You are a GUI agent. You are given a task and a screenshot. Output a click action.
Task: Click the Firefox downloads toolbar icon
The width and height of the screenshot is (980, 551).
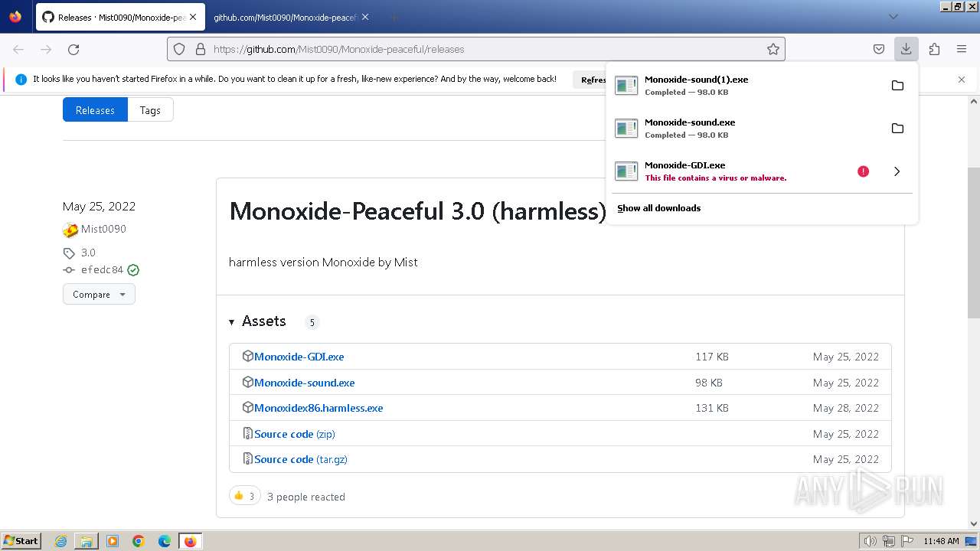(x=906, y=49)
